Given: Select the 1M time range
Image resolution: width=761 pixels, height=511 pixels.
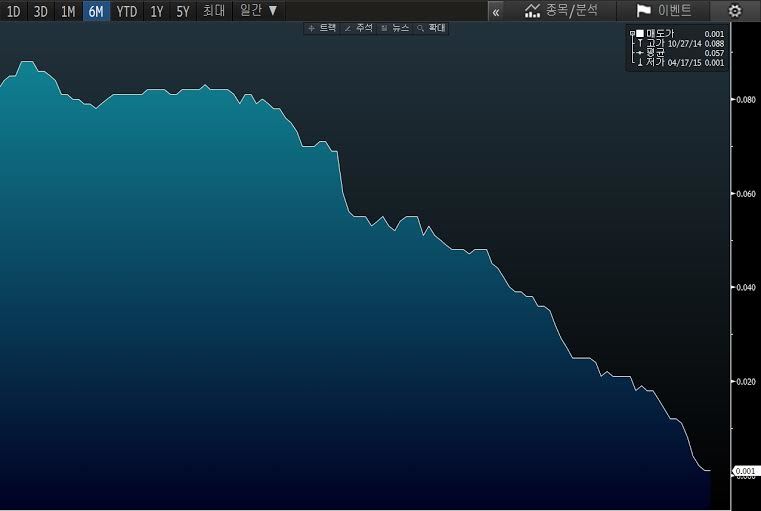Looking at the screenshot, I should point(68,12).
